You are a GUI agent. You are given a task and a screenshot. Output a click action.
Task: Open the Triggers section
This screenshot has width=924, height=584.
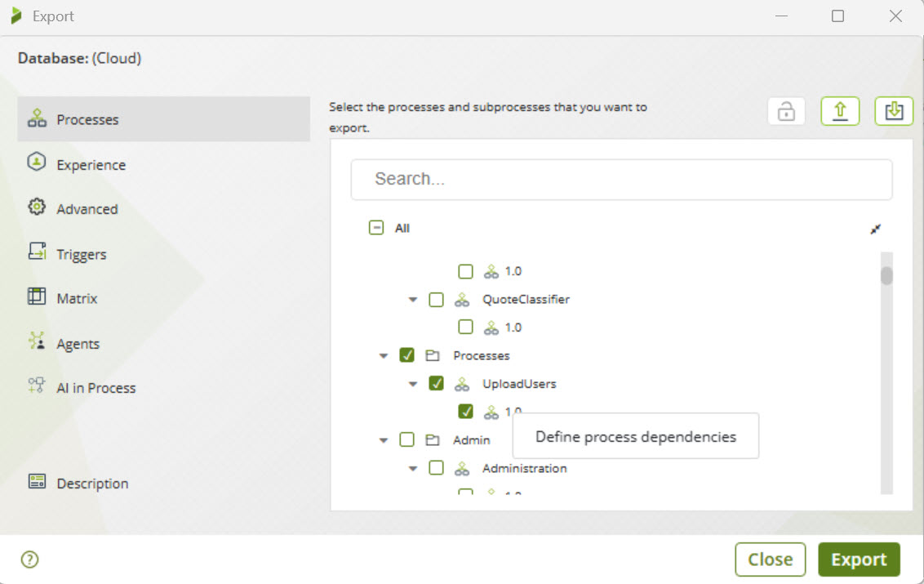click(81, 254)
